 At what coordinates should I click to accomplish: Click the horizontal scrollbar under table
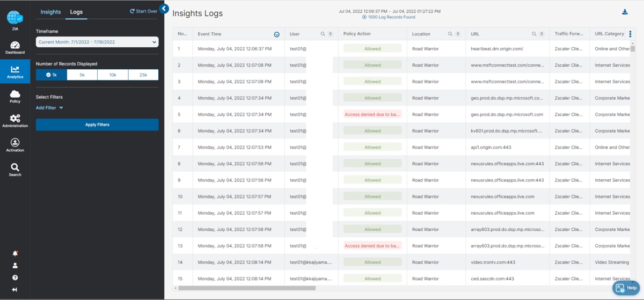pos(247,288)
